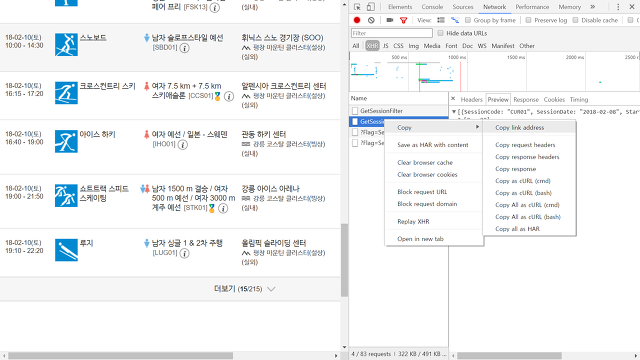
Task: Filter requests by XHR type
Action: (x=372, y=46)
